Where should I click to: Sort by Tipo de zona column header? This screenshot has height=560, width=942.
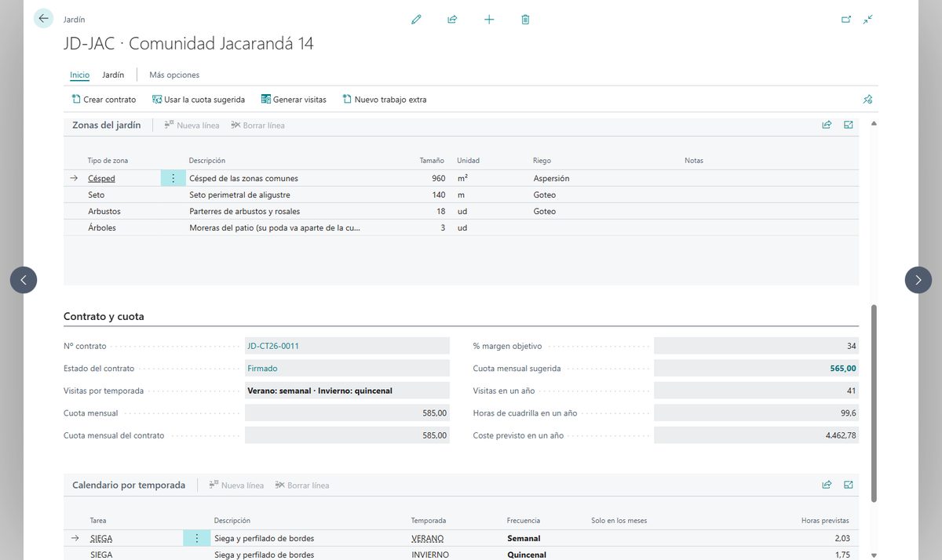[x=108, y=160]
